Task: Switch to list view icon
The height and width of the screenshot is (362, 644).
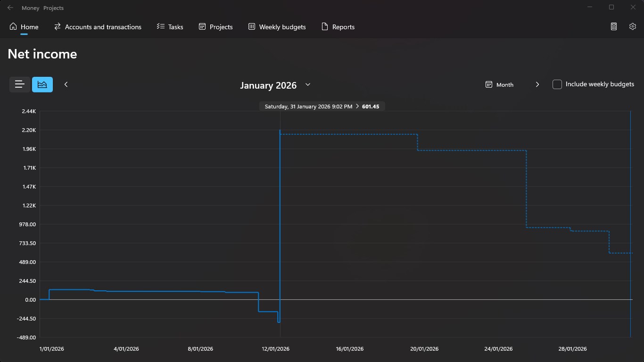Action: point(20,84)
